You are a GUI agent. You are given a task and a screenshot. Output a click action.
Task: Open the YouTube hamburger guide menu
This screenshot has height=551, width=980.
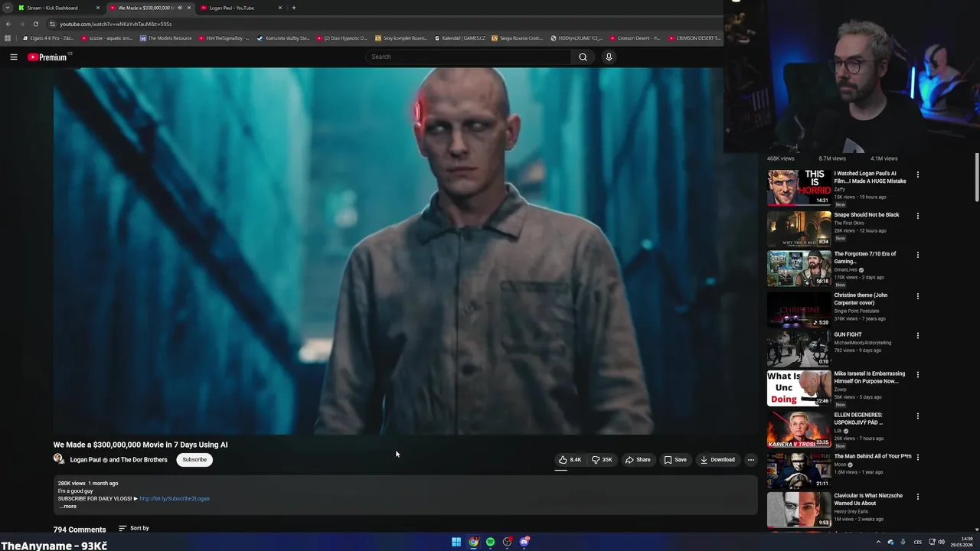pyautogui.click(x=14, y=57)
